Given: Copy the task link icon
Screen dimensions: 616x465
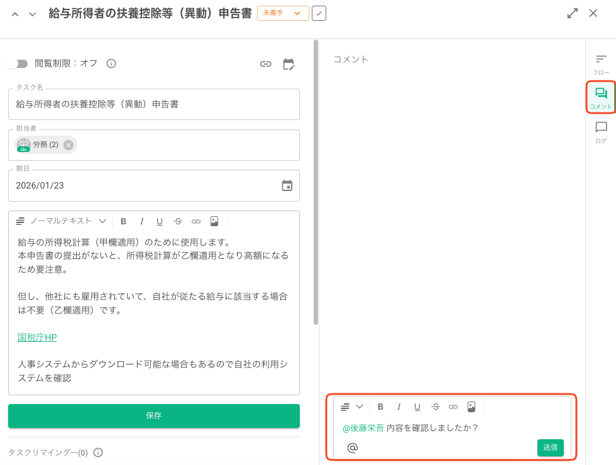Looking at the screenshot, I should [x=265, y=64].
